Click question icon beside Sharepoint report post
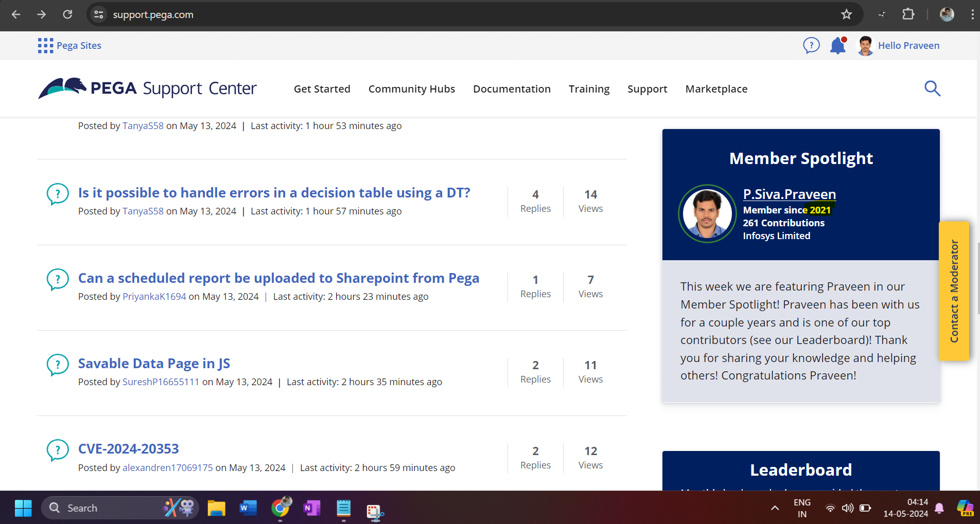Screen dimensions: 980x524 [x=58, y=279]
